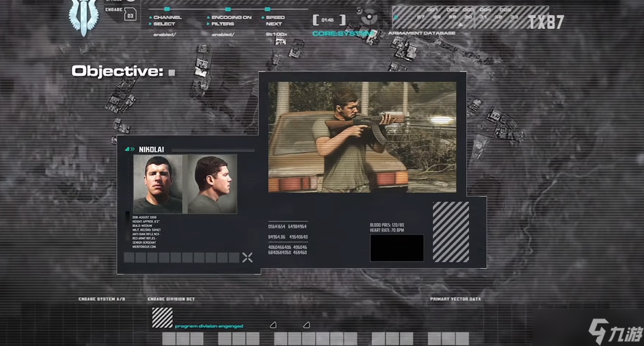The height and width of the screenshot is (346, 644).
Task: Select the Armament Database label
Action: pyautogui.click(x=422, y=33)
